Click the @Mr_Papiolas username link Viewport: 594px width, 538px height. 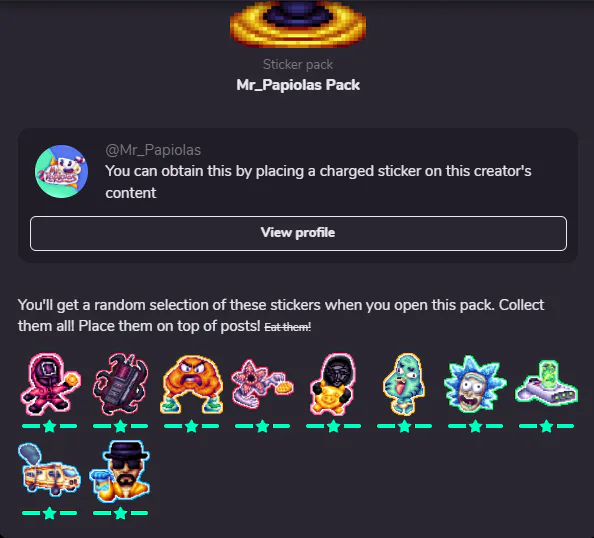coord(153,150)
